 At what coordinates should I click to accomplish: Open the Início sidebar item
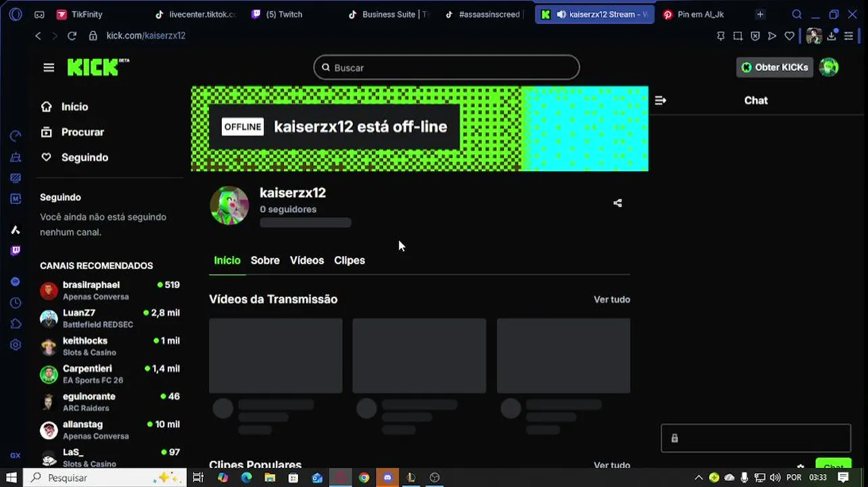point(64,107)
